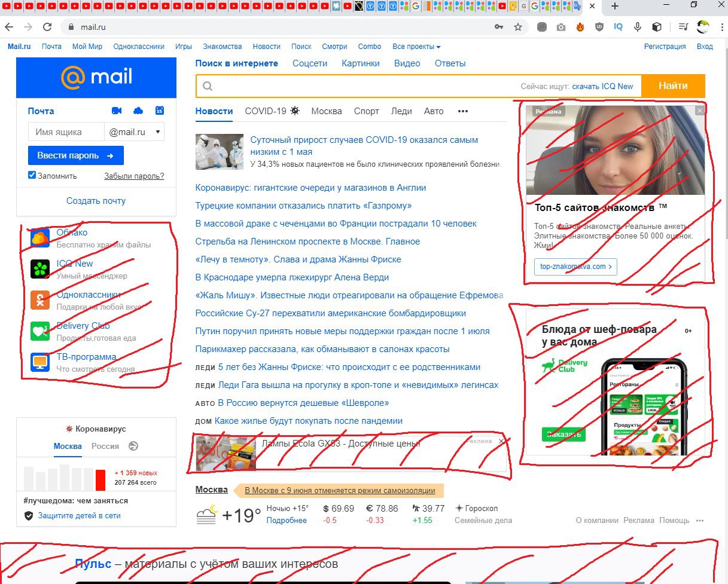The image size is (728, 584).
Task: Close the Лампы Ecola ad banner
Action: (501, 441)
